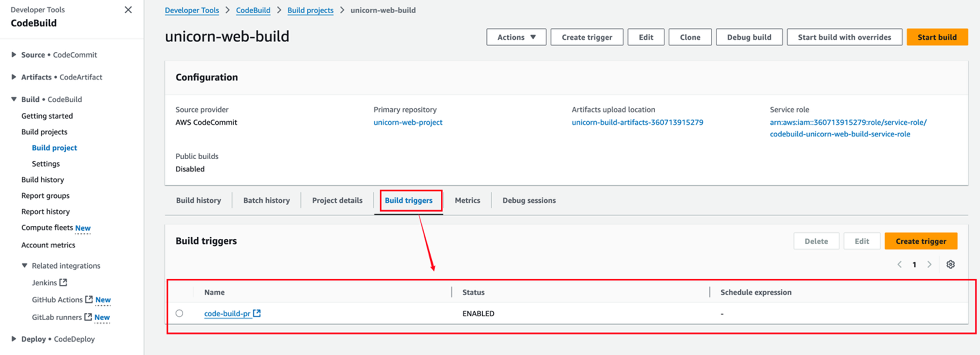Go to next page of triggers
The height and width of the screenshot is (355, 980).
(929, 264)
